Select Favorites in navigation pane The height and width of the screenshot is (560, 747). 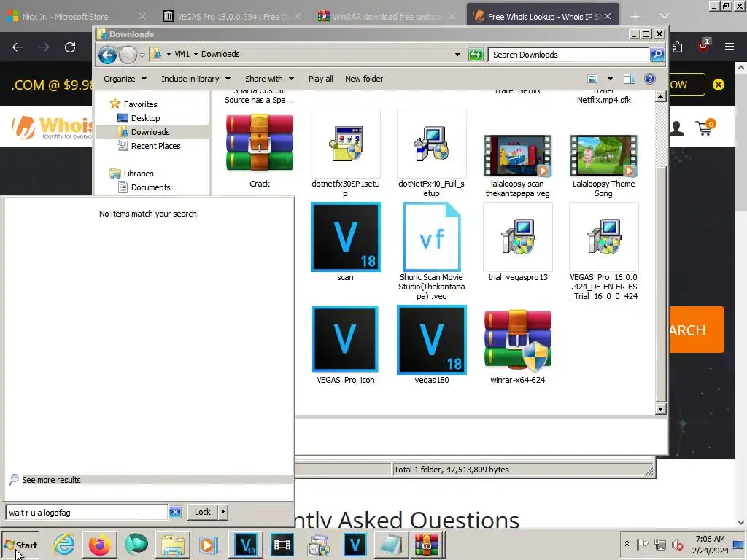tap(140, 104)
